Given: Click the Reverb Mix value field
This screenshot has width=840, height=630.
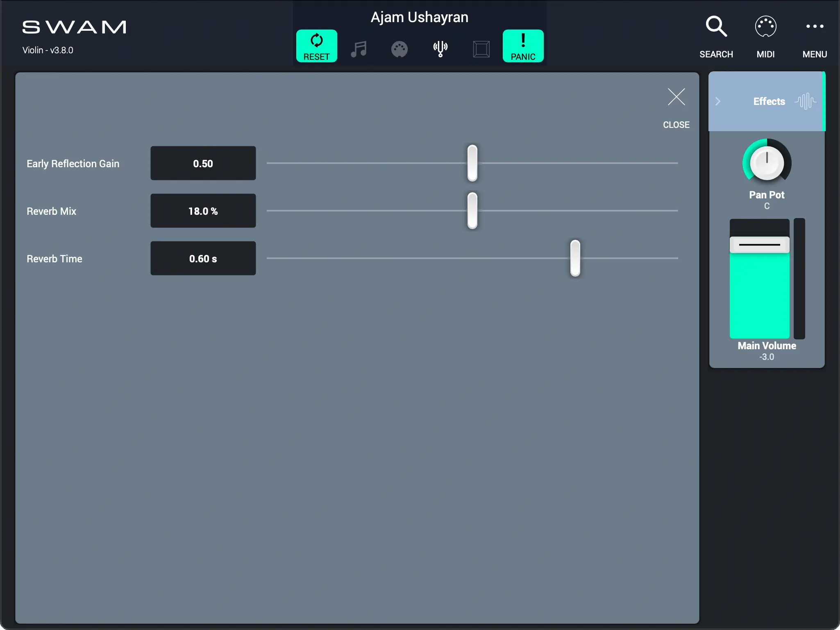Looking at the screenshot, I should [x=203, y=211].
